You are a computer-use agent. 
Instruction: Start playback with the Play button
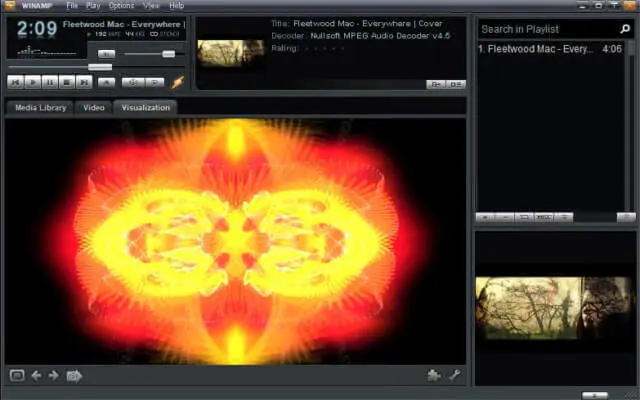33,82
